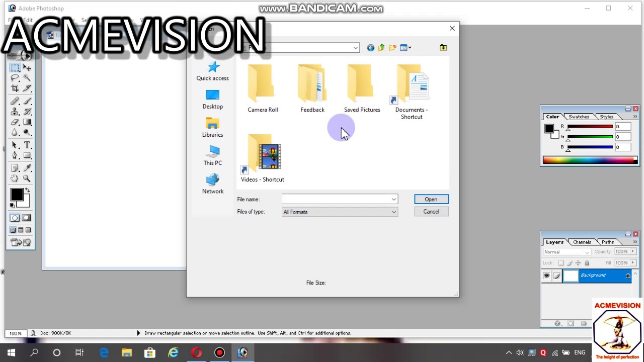
Task: Open status bar info arrow
Action: point(138,333)
